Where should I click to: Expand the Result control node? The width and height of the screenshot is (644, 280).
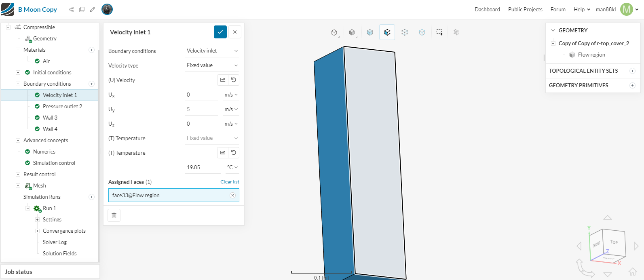(x=18, y=174)
